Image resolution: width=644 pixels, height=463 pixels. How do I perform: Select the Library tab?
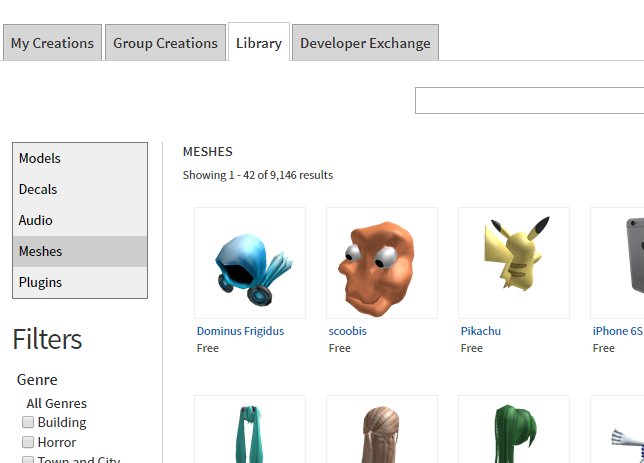point(259,43)
